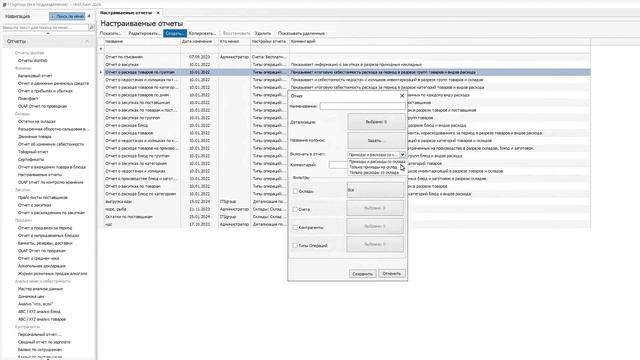Open Товарный отчет in navigation

pos(33,152)
